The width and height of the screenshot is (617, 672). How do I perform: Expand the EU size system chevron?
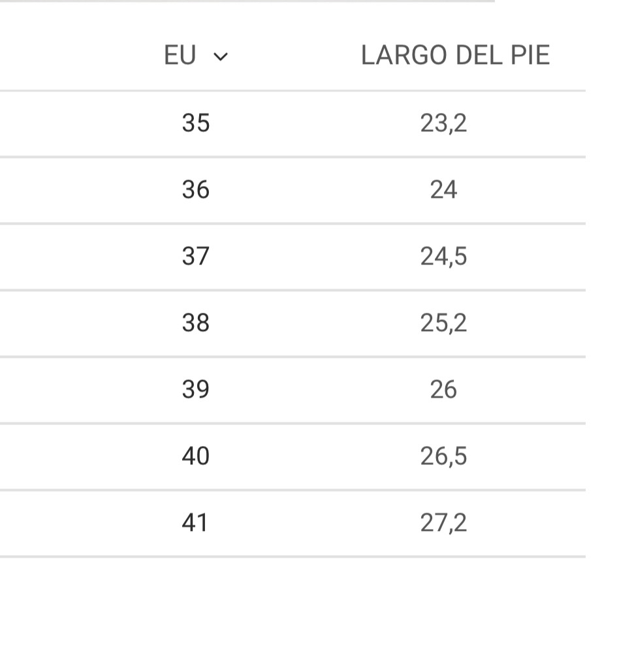tap(221, 57)
